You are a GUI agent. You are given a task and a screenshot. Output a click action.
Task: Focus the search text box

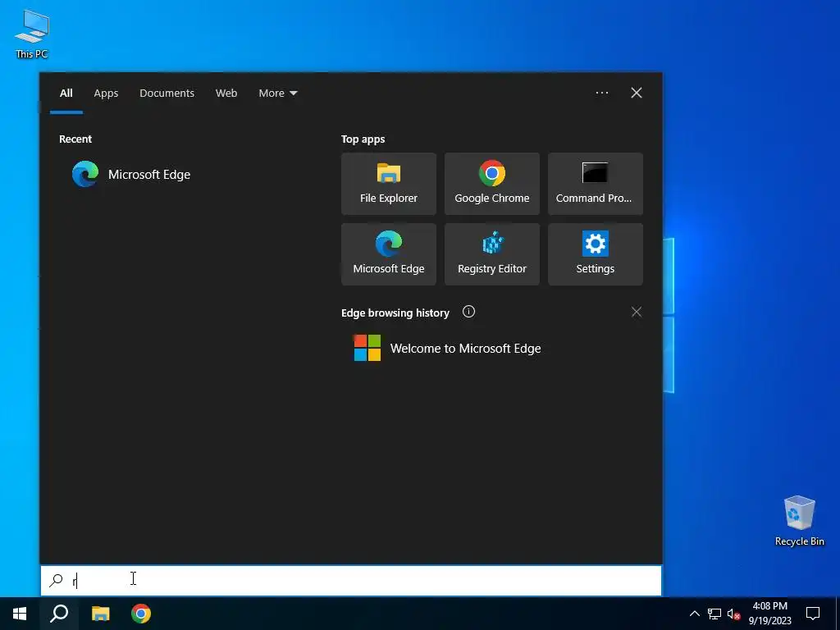coord(351,580)
